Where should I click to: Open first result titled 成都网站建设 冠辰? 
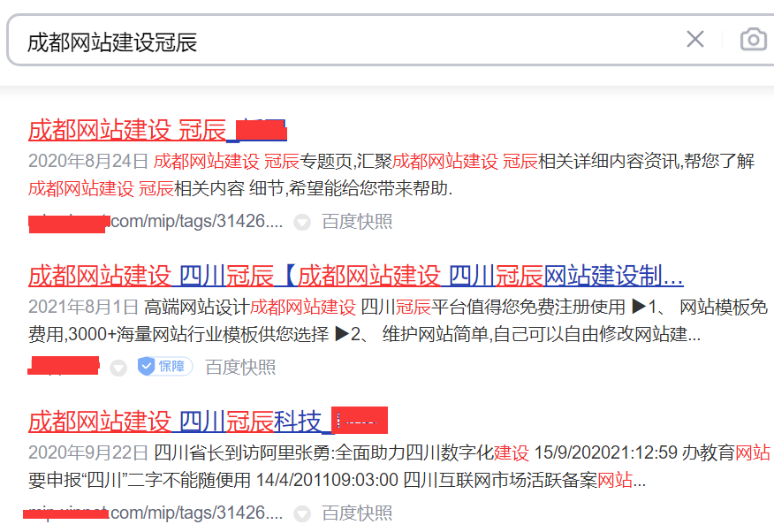pos(157,131)
